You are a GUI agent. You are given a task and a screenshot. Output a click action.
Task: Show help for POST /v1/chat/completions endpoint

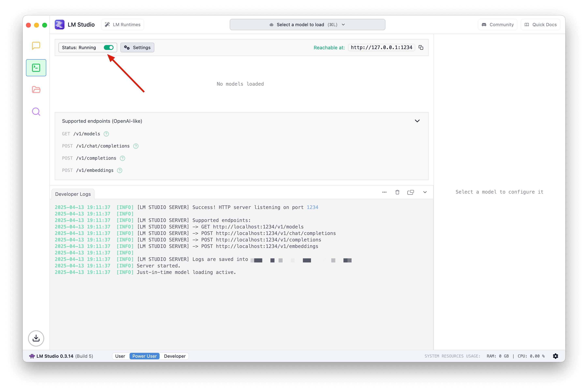[136, 146]
